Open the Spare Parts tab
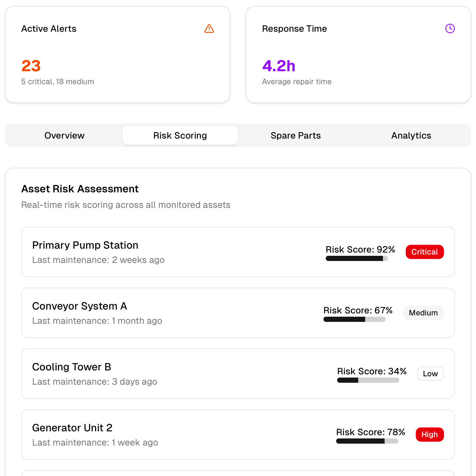 (x=296, y=135)
